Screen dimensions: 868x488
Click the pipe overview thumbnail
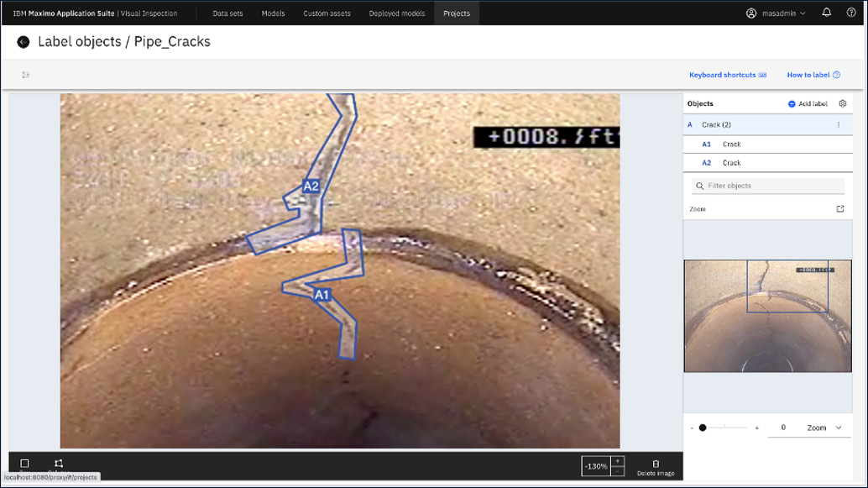(767, 316)
